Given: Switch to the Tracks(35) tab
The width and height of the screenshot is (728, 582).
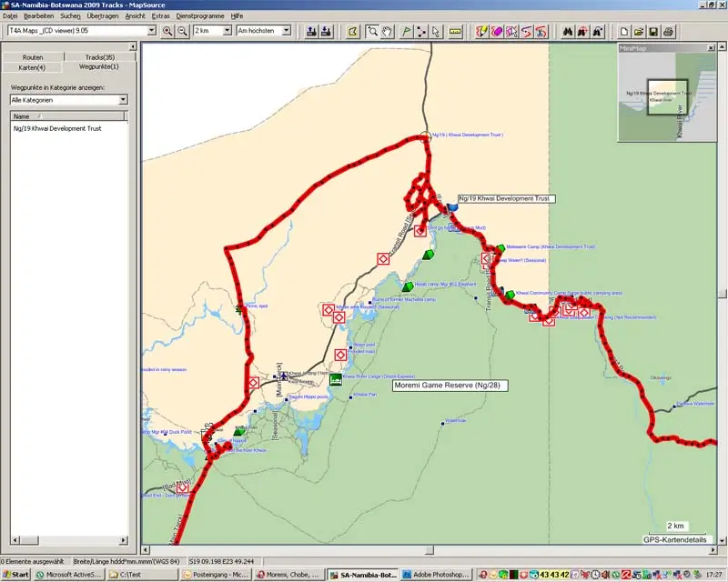Looking at the screenshot, I should coord(100,57).
